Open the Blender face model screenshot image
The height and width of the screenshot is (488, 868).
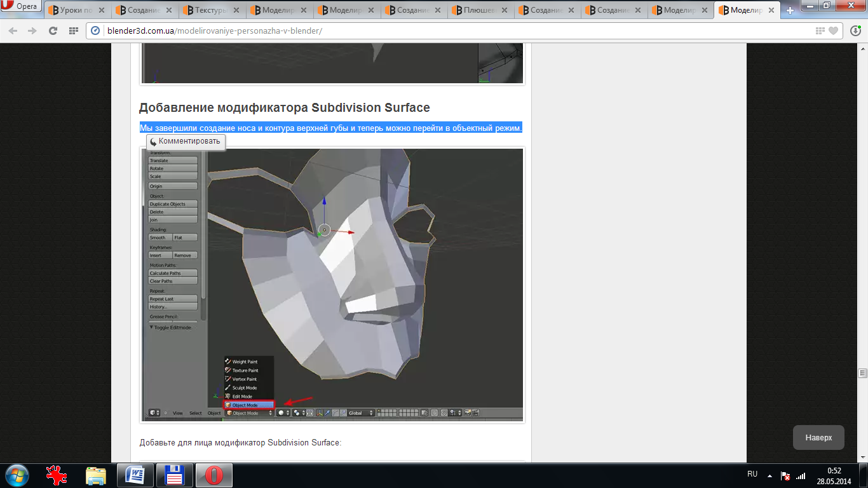(332, 285)
